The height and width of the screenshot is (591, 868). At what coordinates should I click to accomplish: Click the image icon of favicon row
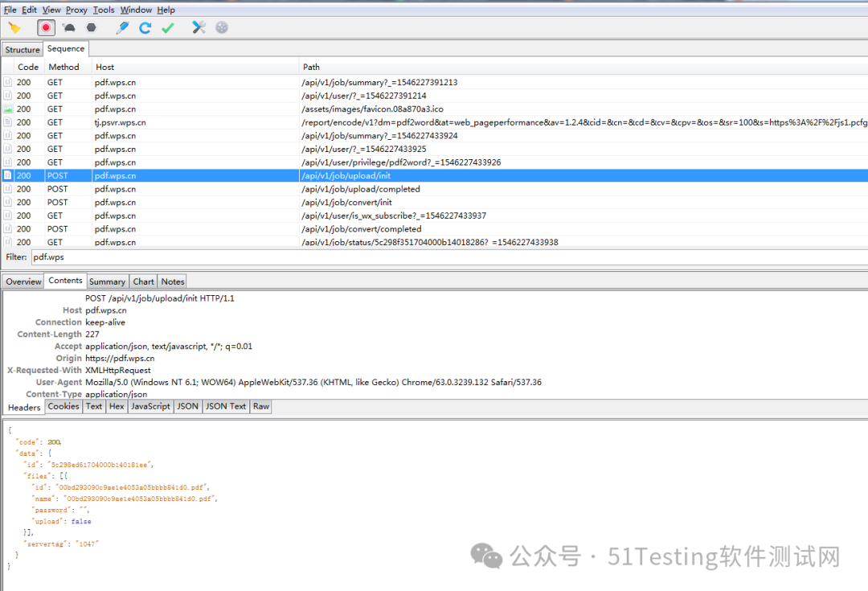[8, 109]
